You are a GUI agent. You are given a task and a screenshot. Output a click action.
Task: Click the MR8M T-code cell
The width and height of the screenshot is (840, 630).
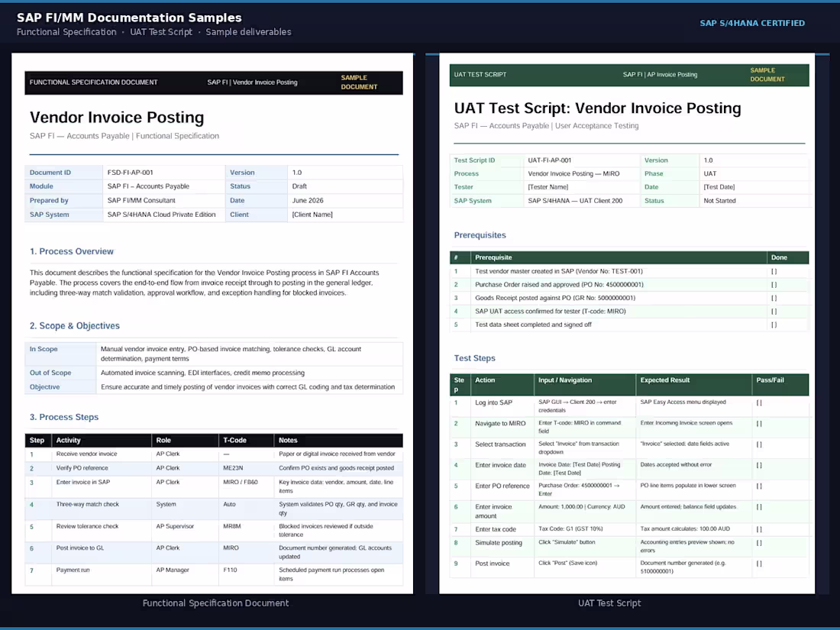point(232,526)
